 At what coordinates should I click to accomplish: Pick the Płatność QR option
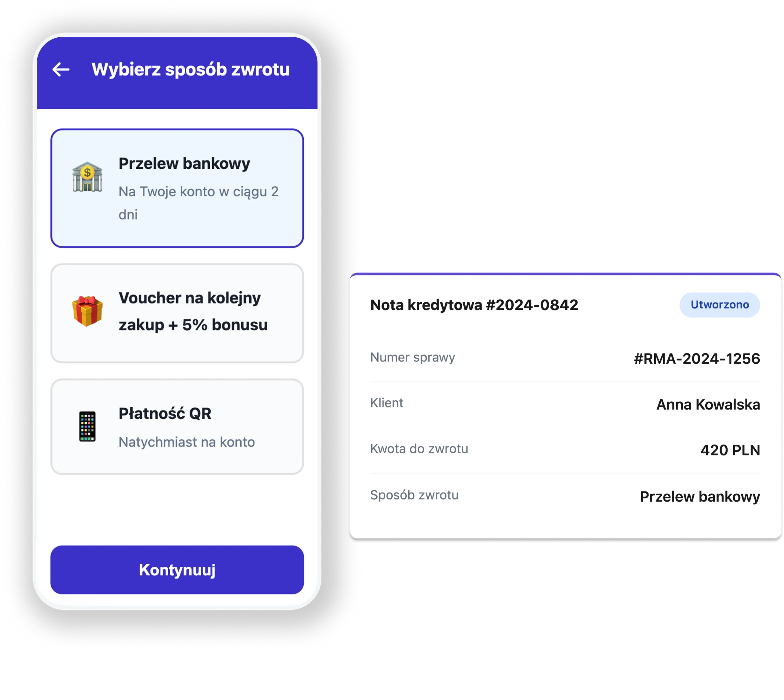177,427
